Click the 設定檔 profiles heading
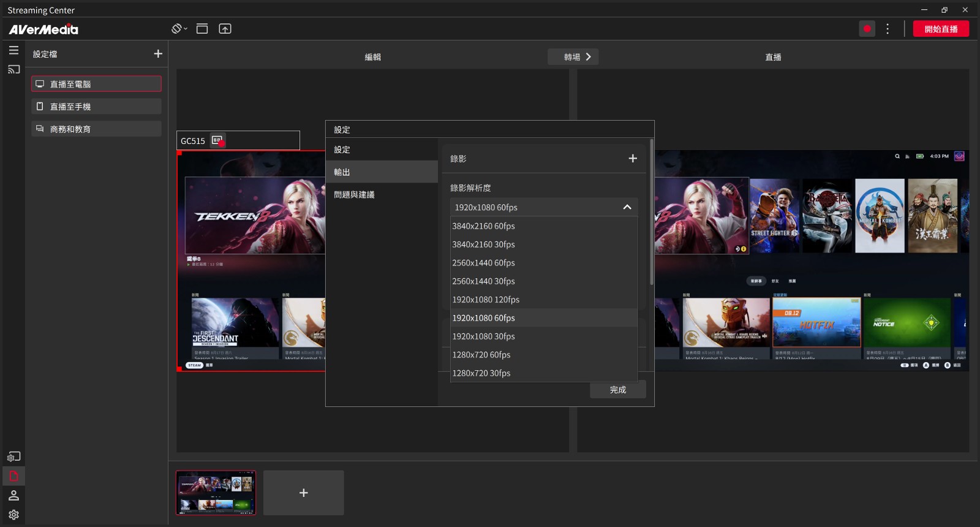The image size is (980, 527). [45, 54]
